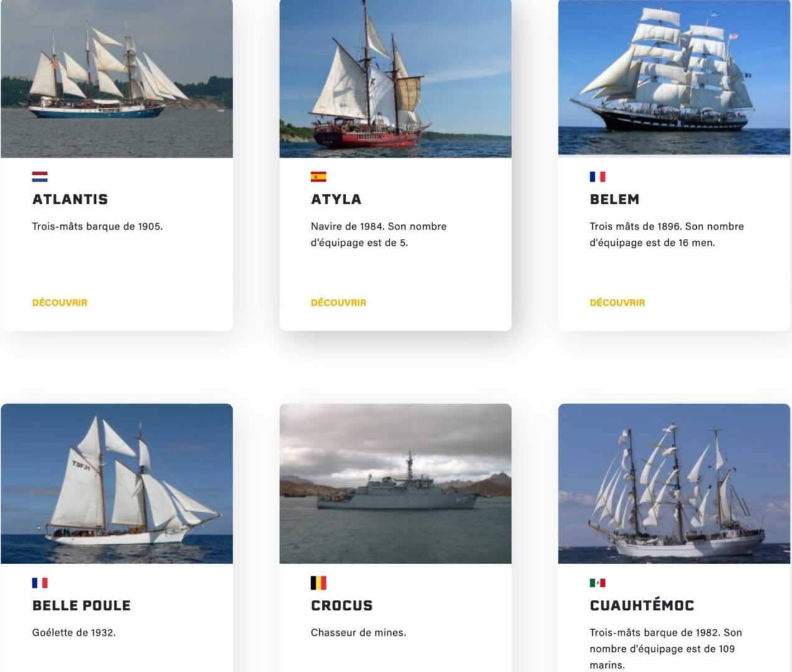This screenshot has width=792, height=672.
Task: Click the Spanish flag icon above ATYLA
Action: pyautogui.click(x=317, y=177)
